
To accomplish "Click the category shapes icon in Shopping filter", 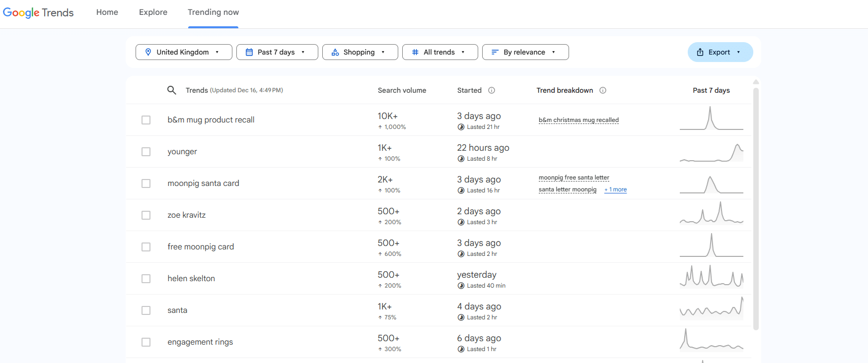I will pyautogui.click(x=335, y=52).
